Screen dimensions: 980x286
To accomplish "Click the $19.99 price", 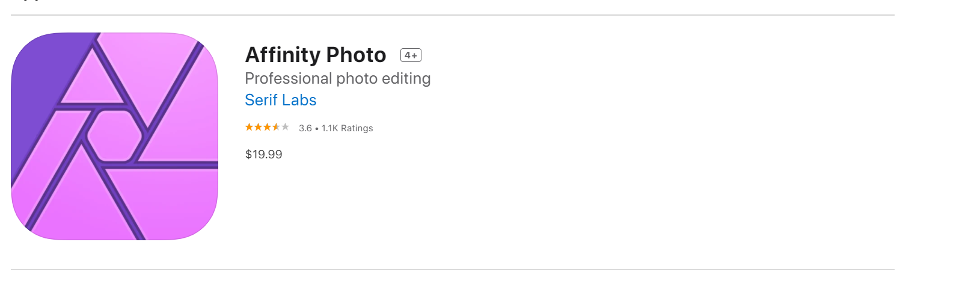I will (x=263, y=154).
